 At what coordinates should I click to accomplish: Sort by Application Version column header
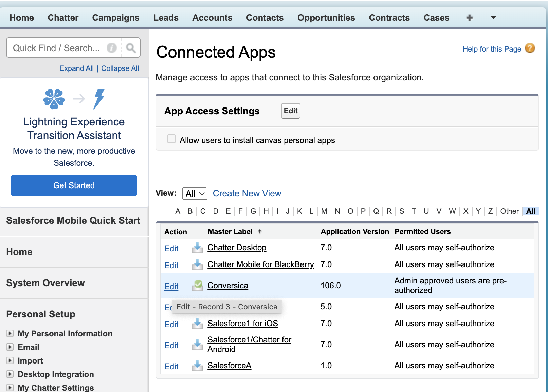pos(355,232)
